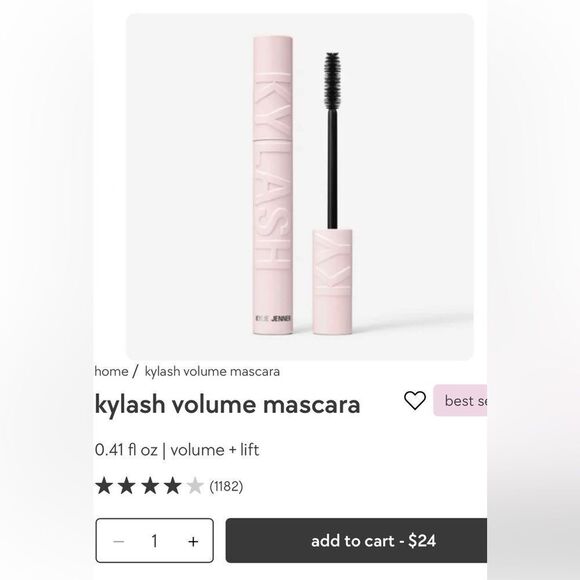Viewport: 580px width, 580px height.
Task: Increase quantity with the plus button
Action: coord(193,542)
